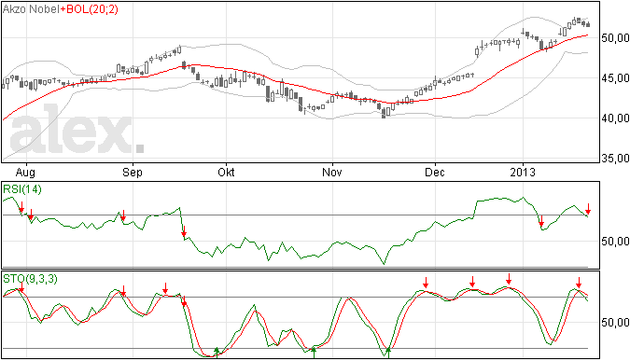
Task: Click the 45,00 price axis value
Action: click(x=615, y=78)
